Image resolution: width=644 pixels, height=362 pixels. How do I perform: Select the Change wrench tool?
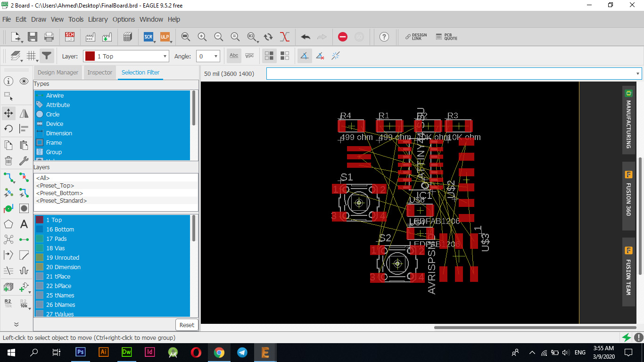pos(24,161)
